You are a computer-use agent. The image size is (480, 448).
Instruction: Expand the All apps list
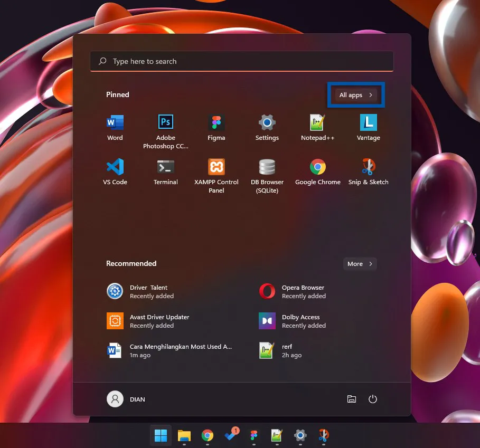[355, 95]
